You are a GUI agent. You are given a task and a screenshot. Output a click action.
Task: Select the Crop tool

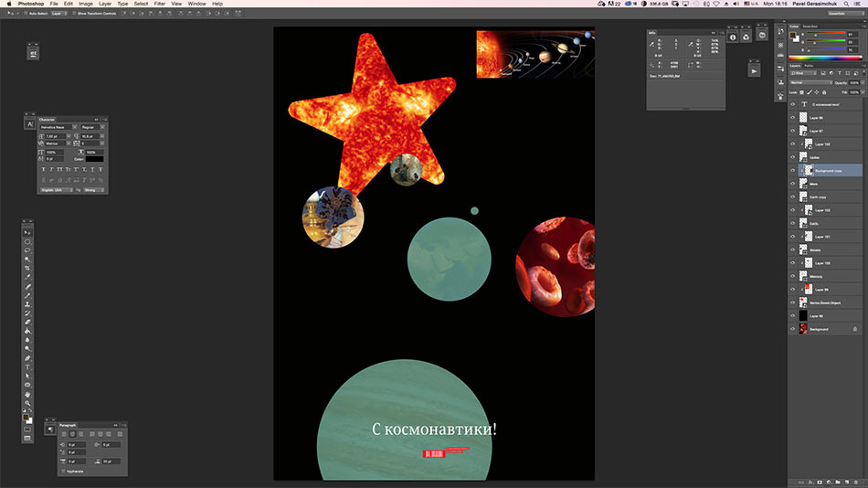point(27,268)
